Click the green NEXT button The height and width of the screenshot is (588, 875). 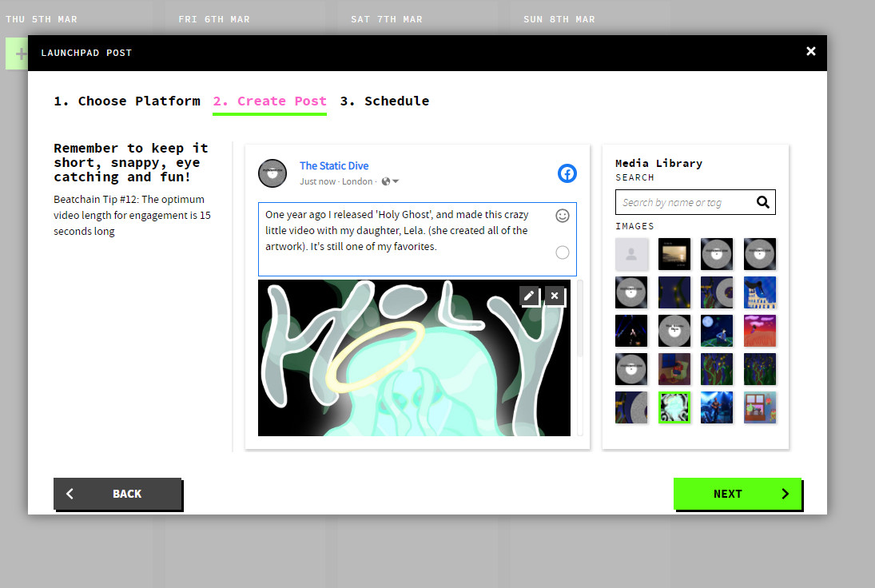738,493
